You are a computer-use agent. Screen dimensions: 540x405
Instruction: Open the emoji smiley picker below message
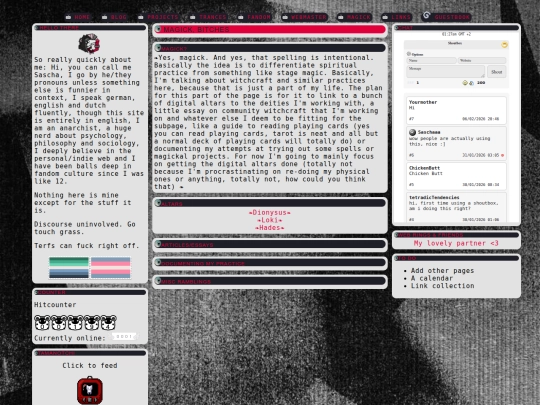(x=465, y=83)
